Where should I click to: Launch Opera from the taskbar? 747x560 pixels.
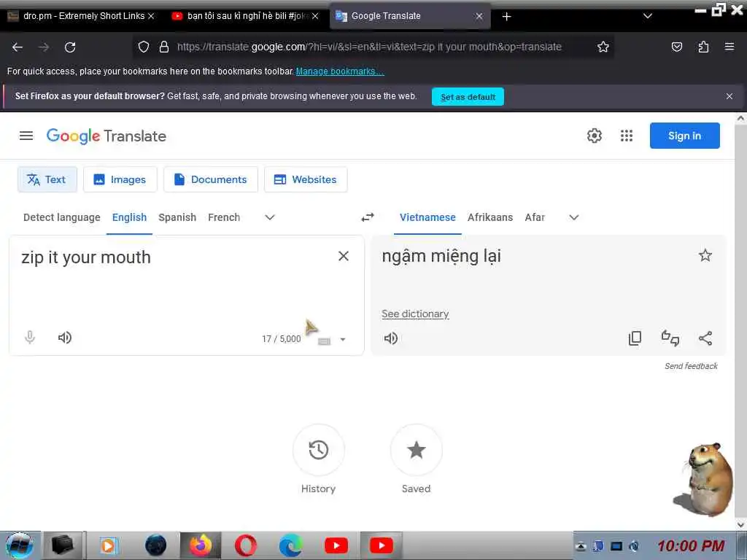(x=245, y=545)
